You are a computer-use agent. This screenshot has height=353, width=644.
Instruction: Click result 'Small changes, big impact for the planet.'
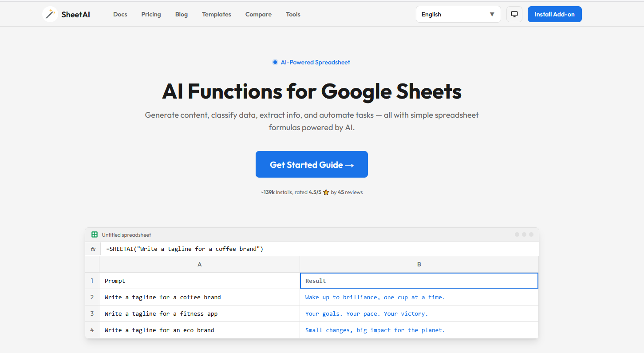pyautogui.click(x=419, y=330)
